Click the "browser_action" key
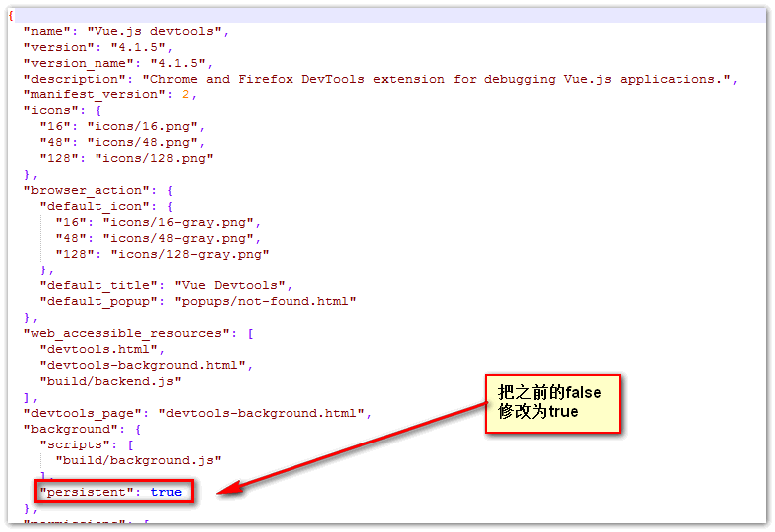This screenshot has width=775, height=532. pos(87,190)
